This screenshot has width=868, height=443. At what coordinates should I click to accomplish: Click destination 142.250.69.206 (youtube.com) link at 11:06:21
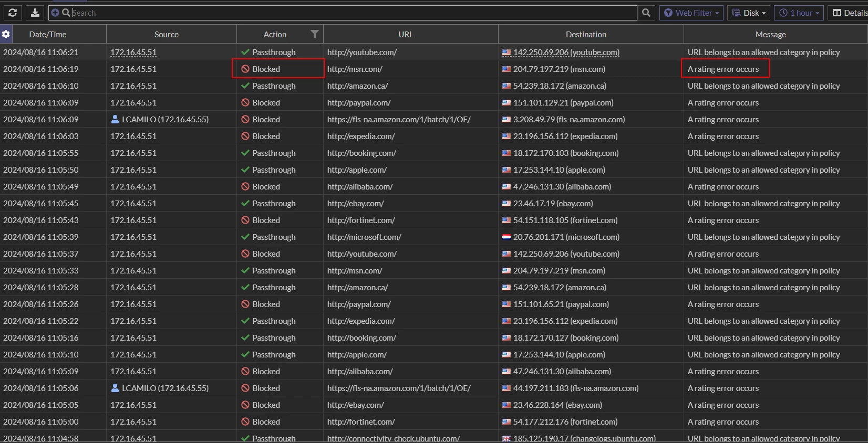tap(566, 52)
